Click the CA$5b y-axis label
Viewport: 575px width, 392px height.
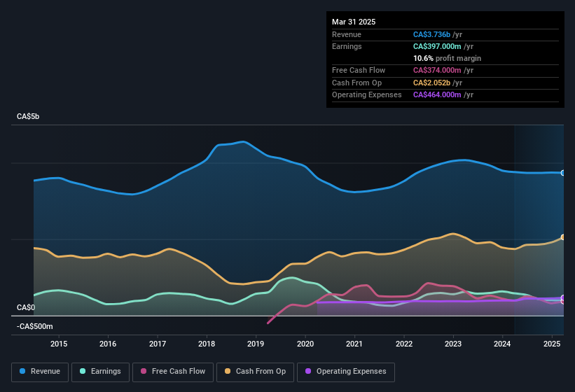(x=28, y=116)
